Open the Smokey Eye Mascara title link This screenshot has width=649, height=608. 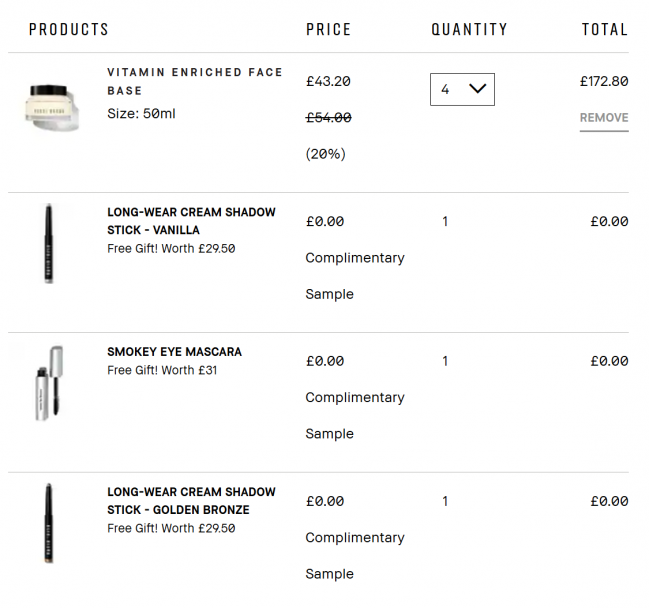point(174,352)
